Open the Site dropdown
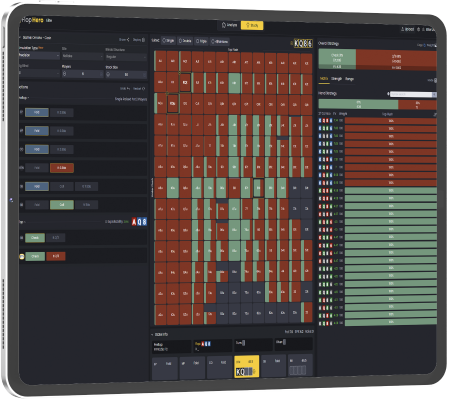Viewport: 473px width, 399px height. pos(82,56)
